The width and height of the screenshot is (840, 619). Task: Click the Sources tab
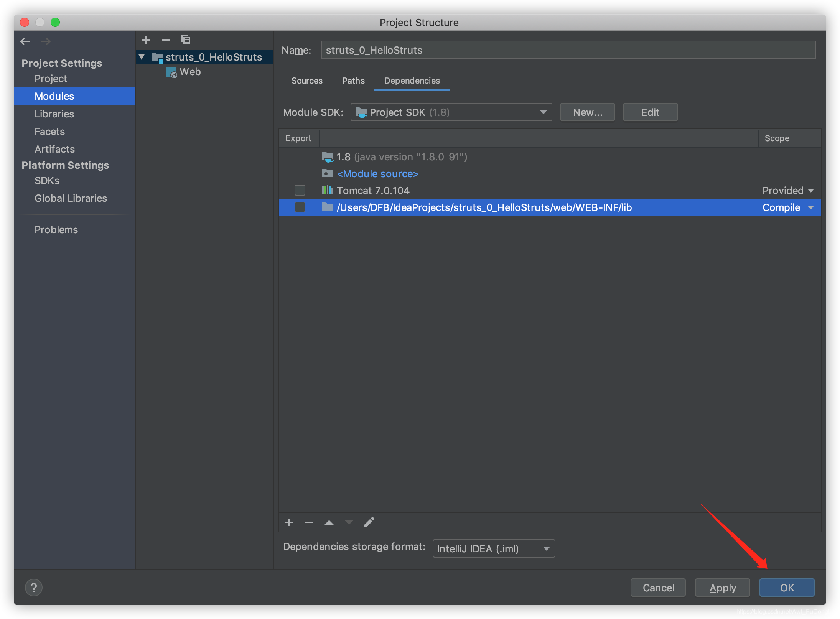click(306, 80)
